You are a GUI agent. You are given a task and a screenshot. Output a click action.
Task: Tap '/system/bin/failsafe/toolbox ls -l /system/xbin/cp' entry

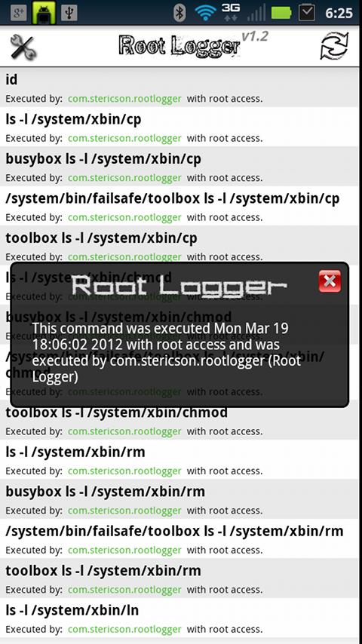tap(179, 206)
